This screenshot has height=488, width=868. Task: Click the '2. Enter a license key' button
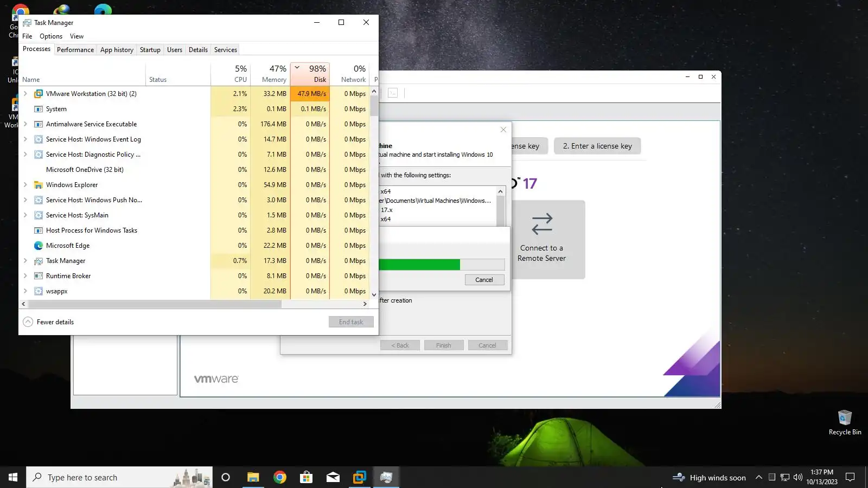(597, 146)
